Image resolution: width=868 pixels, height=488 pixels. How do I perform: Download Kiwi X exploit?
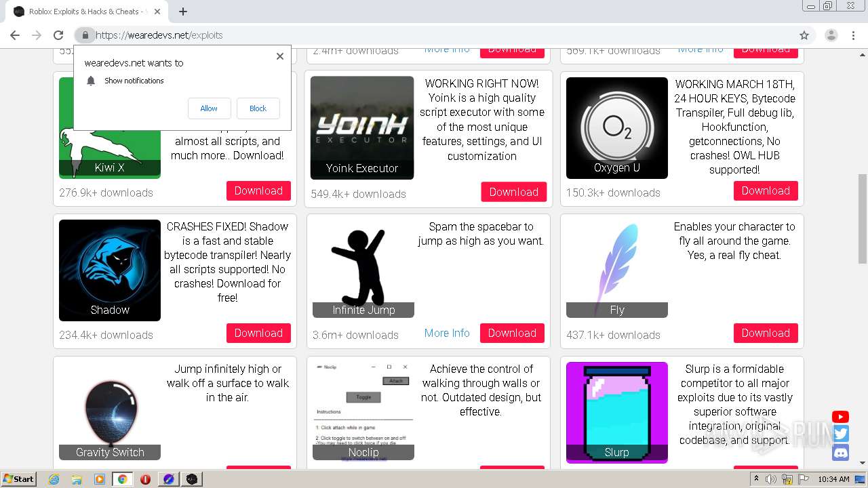pyautogui.click(x=258, y=190)
